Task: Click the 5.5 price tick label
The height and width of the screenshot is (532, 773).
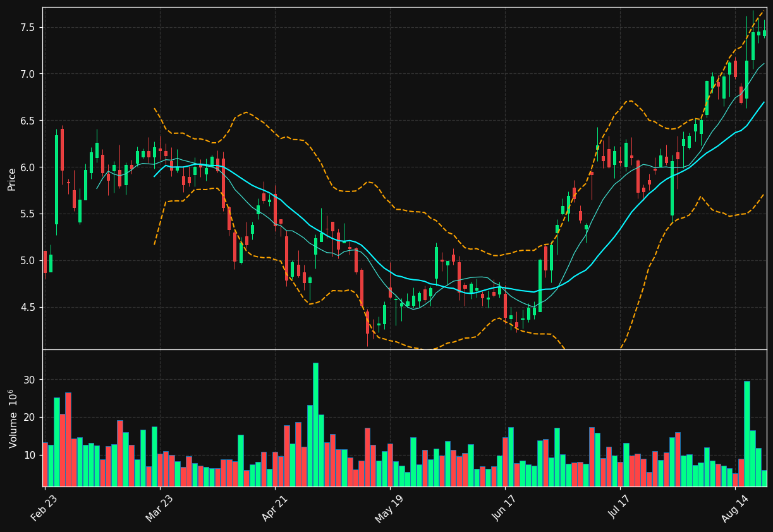Action: [27, 214]
